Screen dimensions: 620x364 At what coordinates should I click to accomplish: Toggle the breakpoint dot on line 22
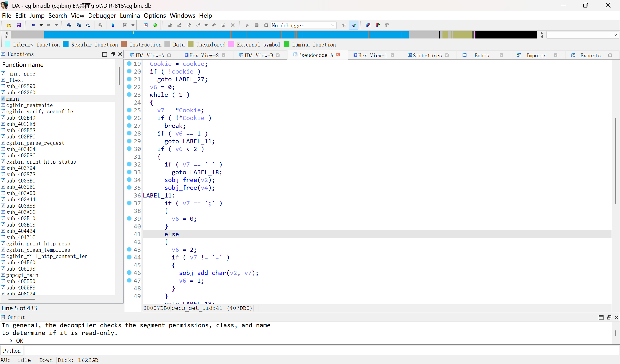[x=129, y=87]
